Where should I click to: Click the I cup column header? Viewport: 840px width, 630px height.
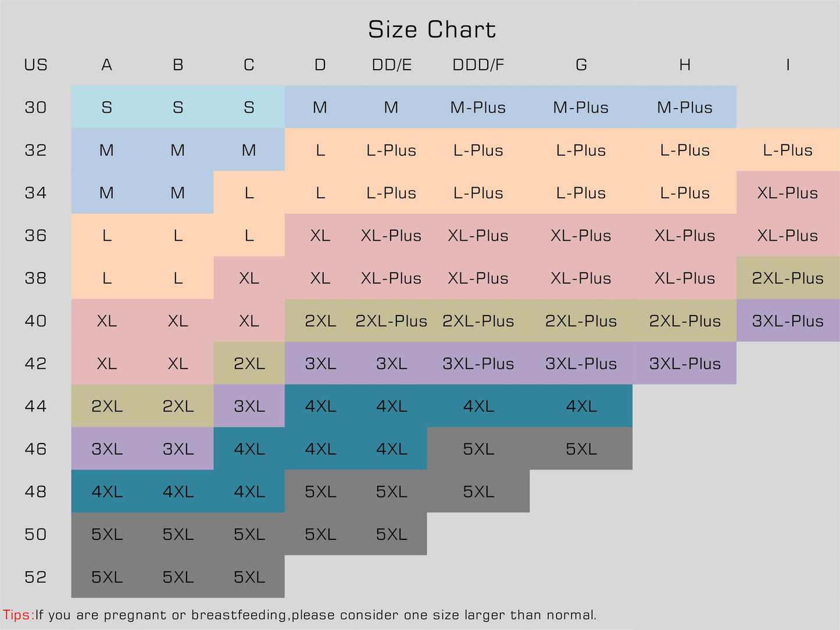(x=788, y=65)
